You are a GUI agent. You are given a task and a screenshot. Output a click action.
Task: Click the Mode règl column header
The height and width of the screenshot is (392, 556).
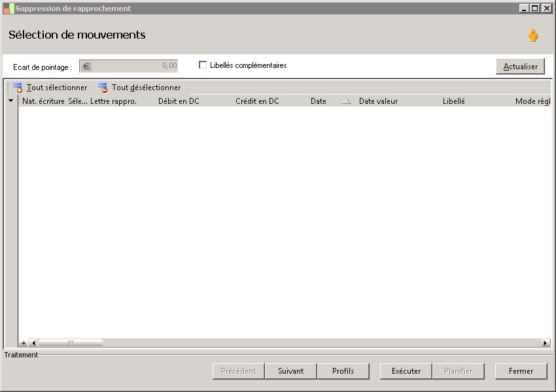(532, 101)
